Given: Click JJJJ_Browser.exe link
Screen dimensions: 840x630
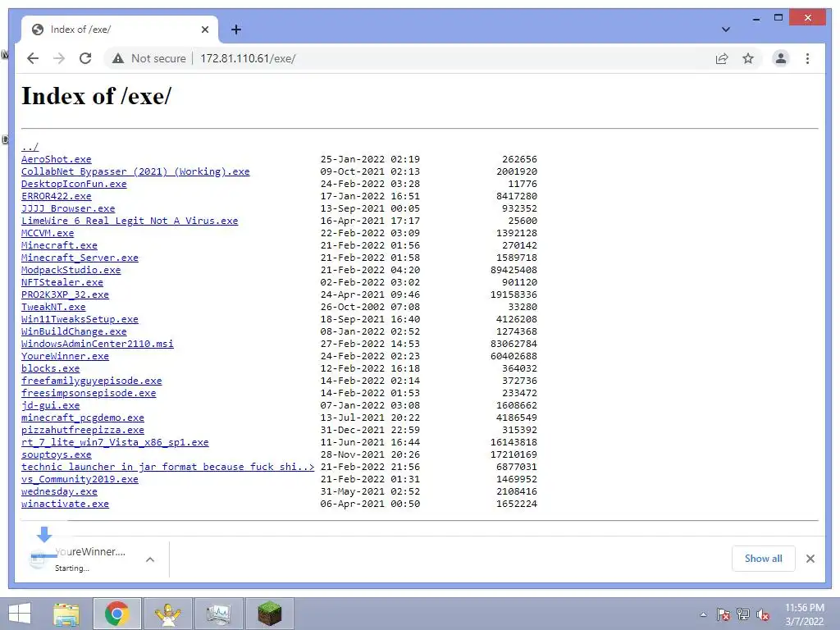Looking at the screenshot, I should pyautogui.click(x=68, y=208).
